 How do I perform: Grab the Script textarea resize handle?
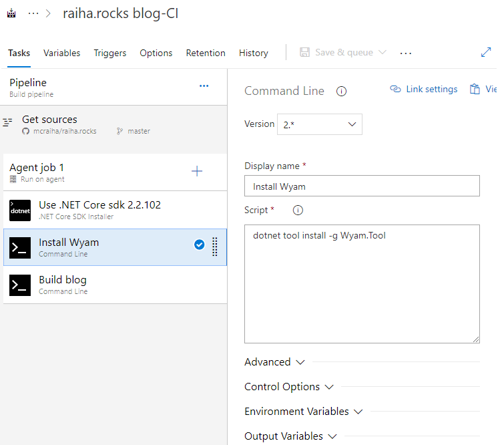pyautogui.click(x=476, y=339)
